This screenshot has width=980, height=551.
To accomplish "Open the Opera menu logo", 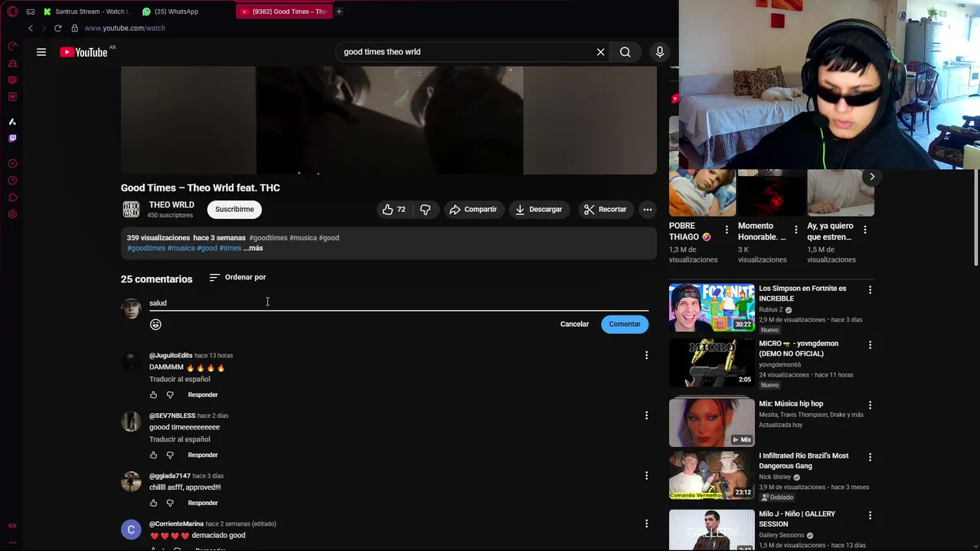I will [x=12, y=11].
